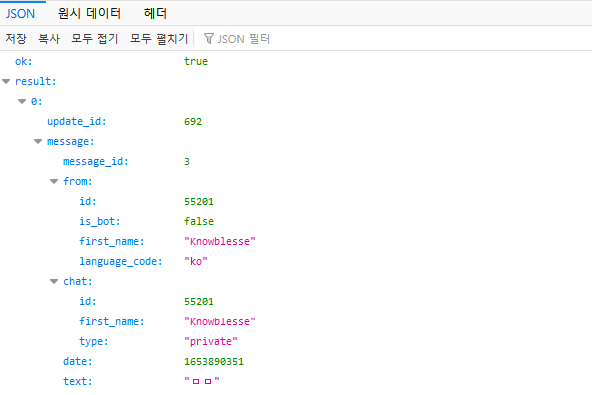The width and height of the screenshot is (592, 395).
Task: Select the message_id key
Action: click(x=96, y=162)
